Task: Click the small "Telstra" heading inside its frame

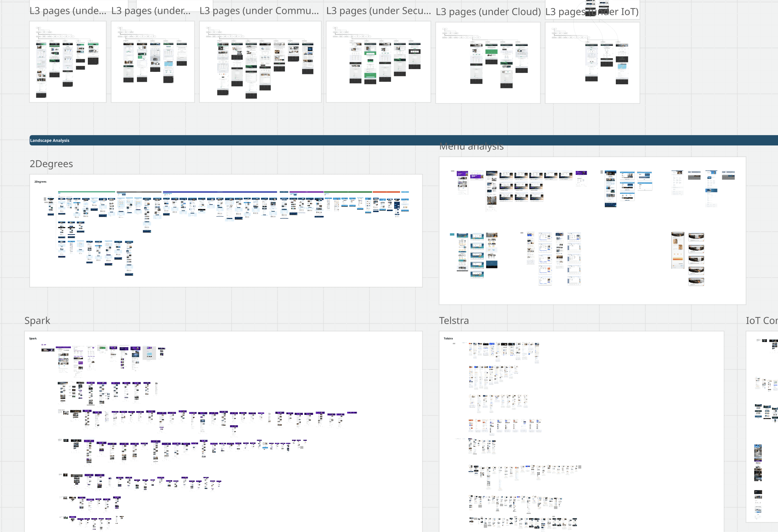Action: (x=448, y=339)
